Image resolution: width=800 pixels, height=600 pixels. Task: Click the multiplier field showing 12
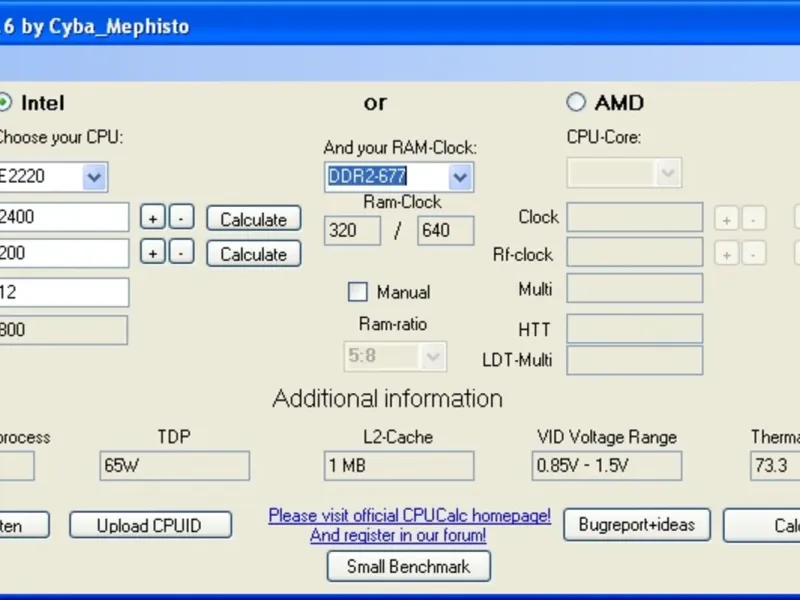pyautogui.click(x=64, y=292)
